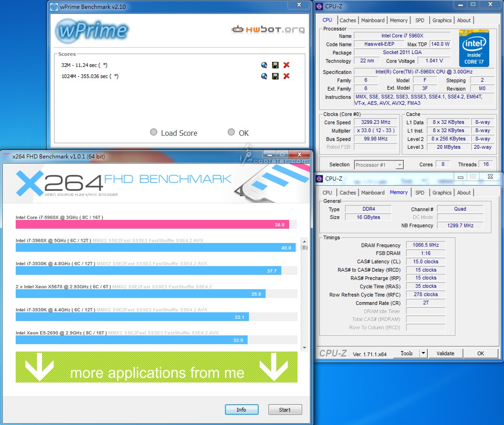Open About tab in lower CPU-Z window
Screen dimensions: 504x425
click(464, 193)
